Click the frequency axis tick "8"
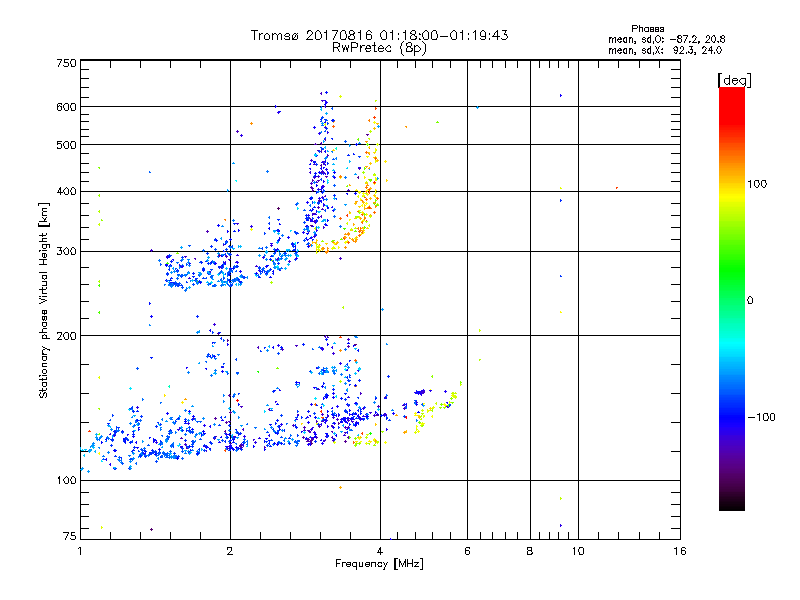 [x=530, y=551]
